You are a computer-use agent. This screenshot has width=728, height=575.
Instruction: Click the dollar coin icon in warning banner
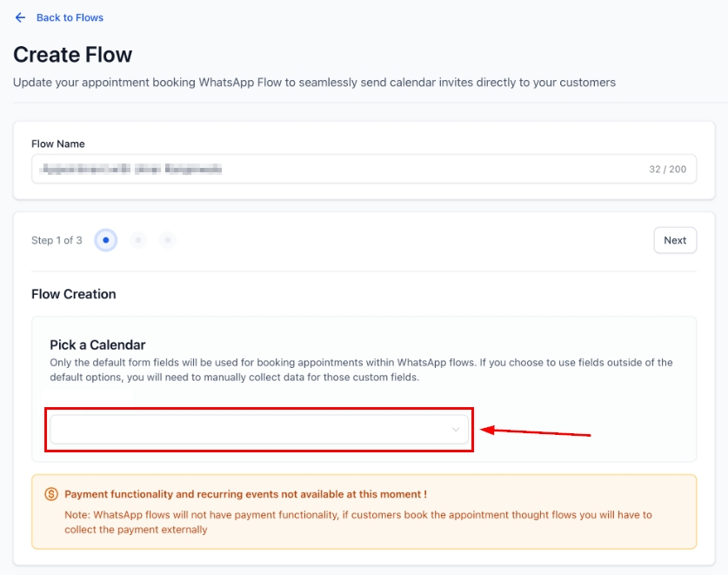[x=50, y=494]
